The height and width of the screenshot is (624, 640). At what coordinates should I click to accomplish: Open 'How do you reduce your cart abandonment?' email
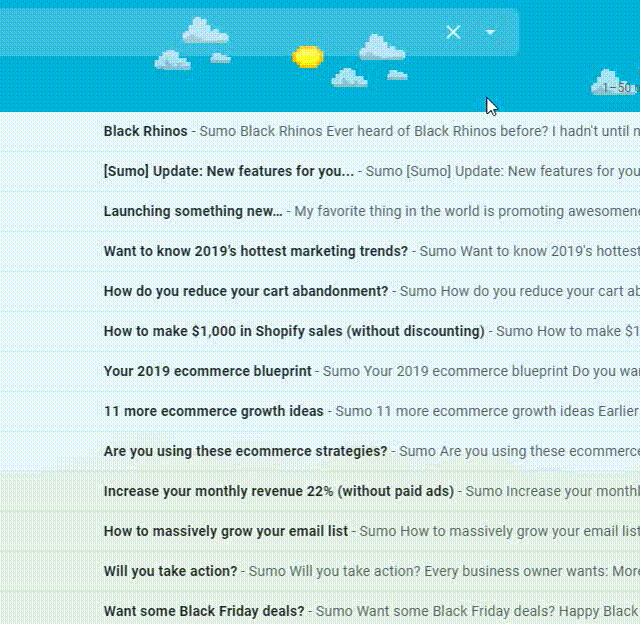pos(245,291)
